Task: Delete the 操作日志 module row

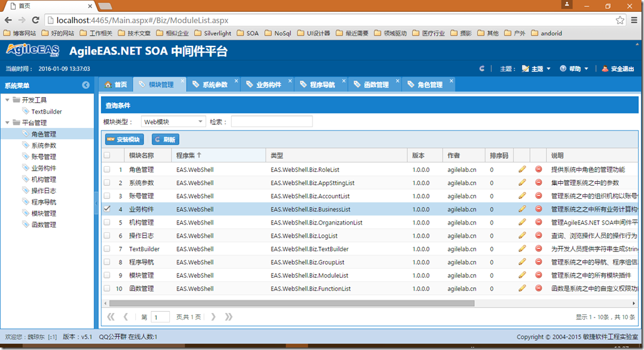Action: tap(539, 235)
